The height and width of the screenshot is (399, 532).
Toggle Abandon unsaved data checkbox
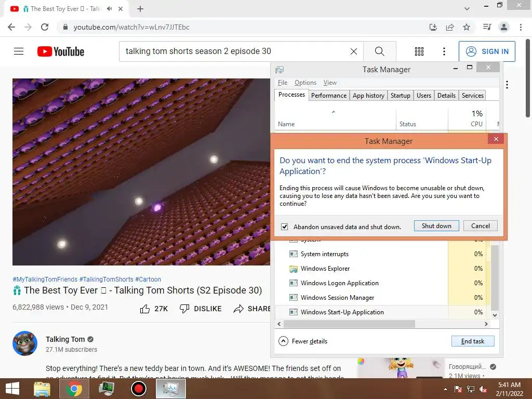284,227
